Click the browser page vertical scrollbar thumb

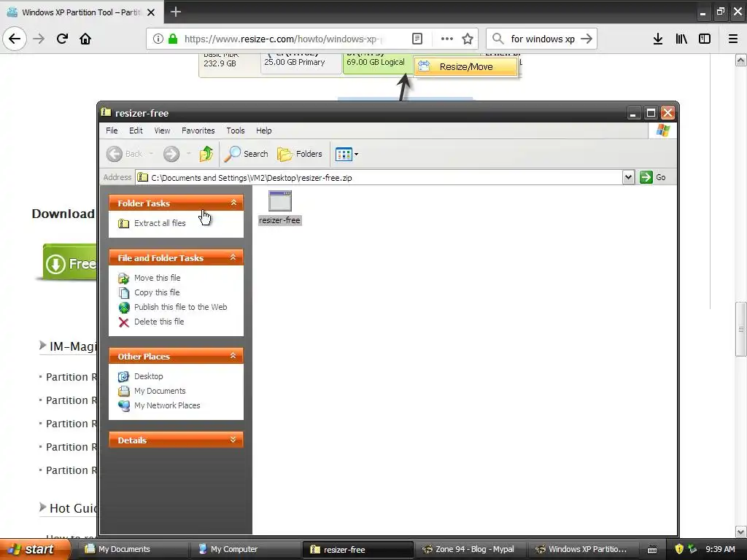click(x=741, y=329)
